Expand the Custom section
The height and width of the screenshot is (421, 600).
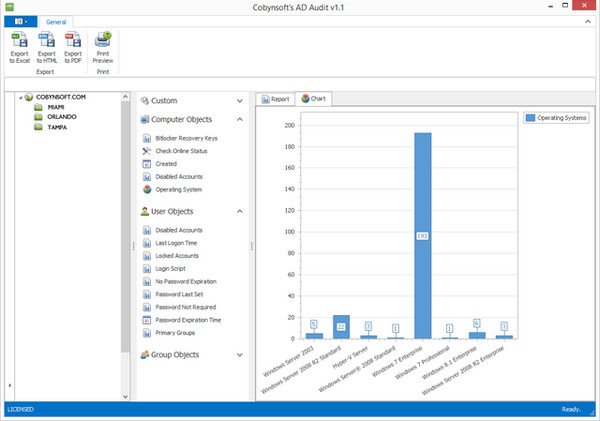(x=240, y=101)
